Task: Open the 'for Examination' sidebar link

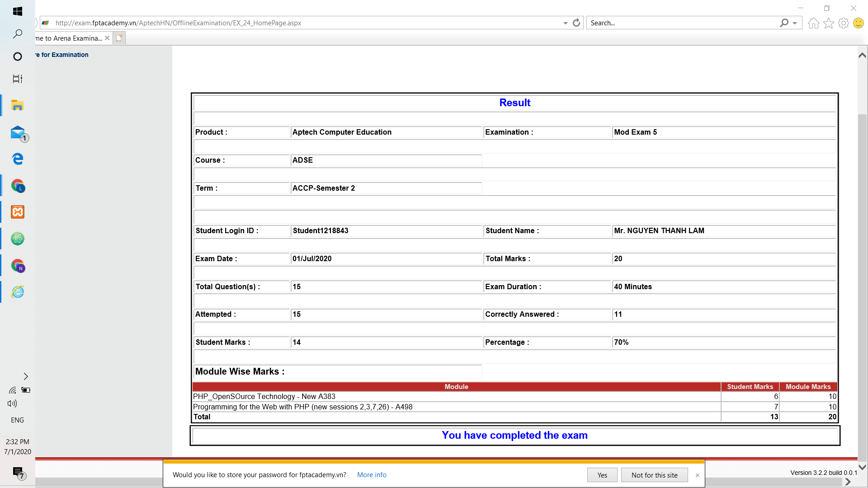Action: tap(62, 55)
